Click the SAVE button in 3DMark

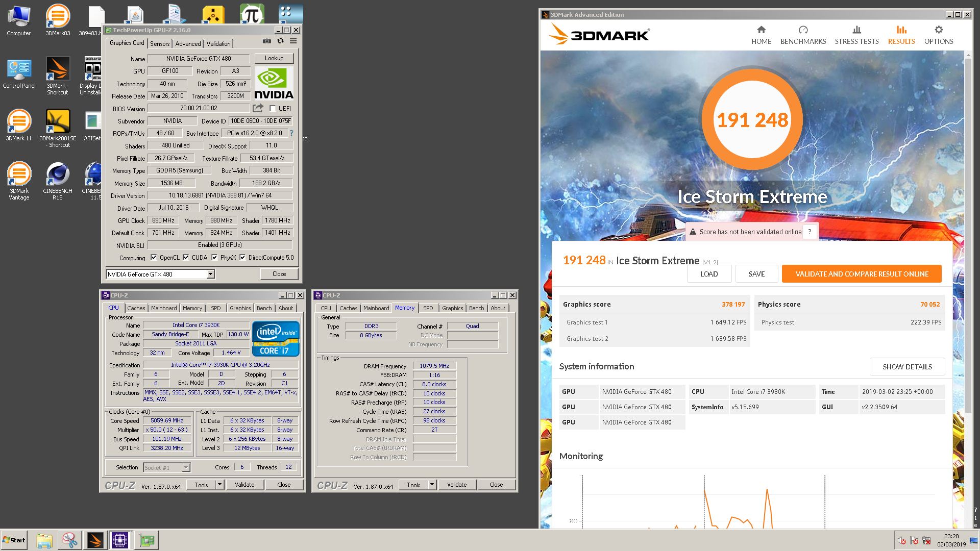coord(756,274)
